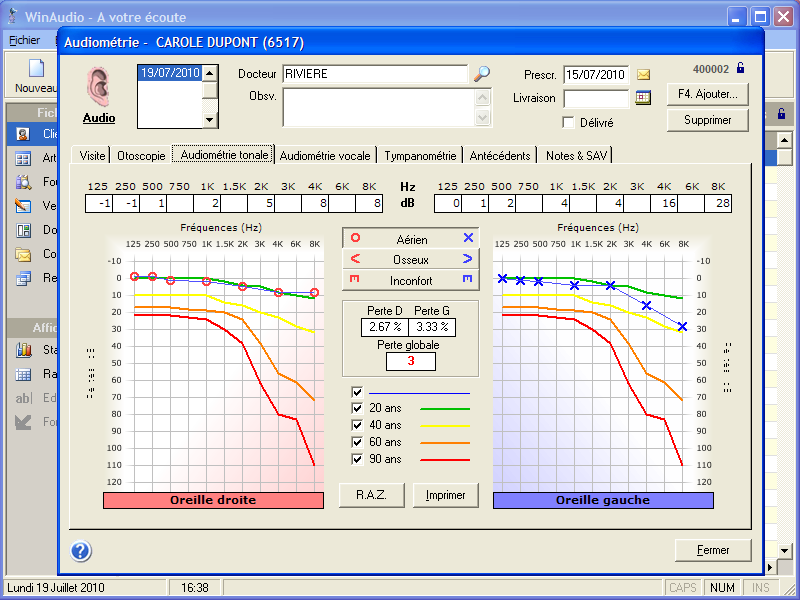
Task: Click the magnifier icon next to Docteur
Action: coord(482,74)
